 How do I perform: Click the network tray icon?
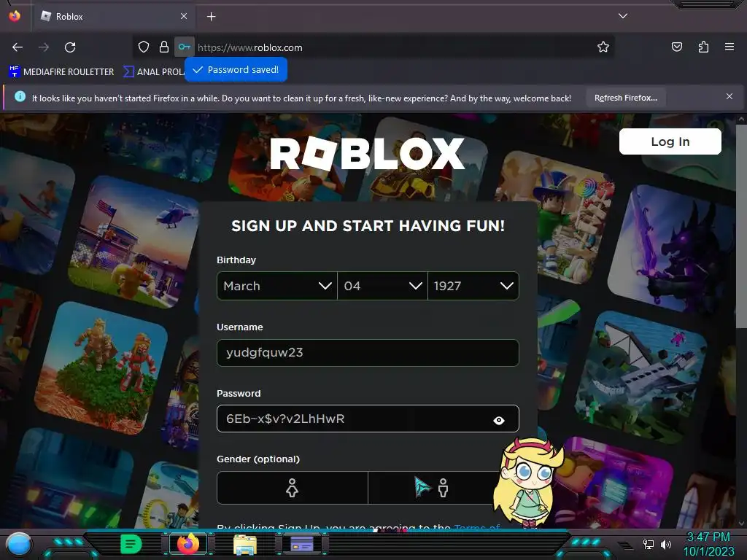pyautogui.click(x=649, y=544)
